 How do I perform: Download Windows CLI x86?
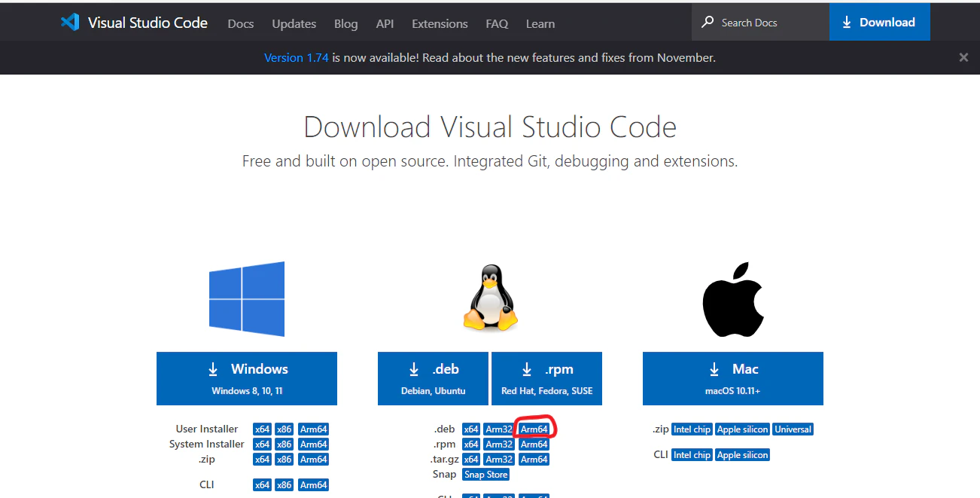pos(284,485)
